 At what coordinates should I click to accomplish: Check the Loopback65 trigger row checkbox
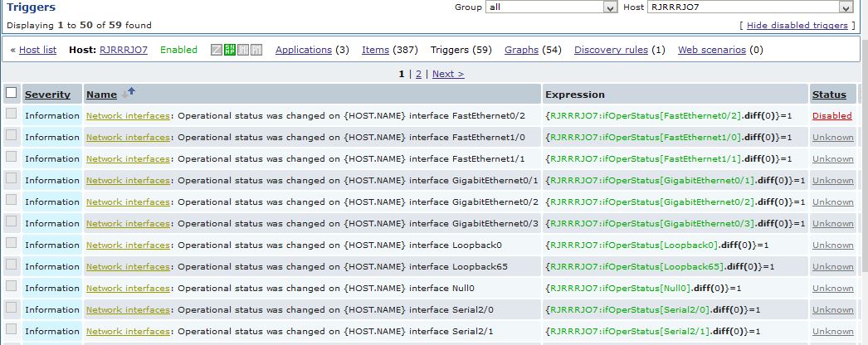11,265
